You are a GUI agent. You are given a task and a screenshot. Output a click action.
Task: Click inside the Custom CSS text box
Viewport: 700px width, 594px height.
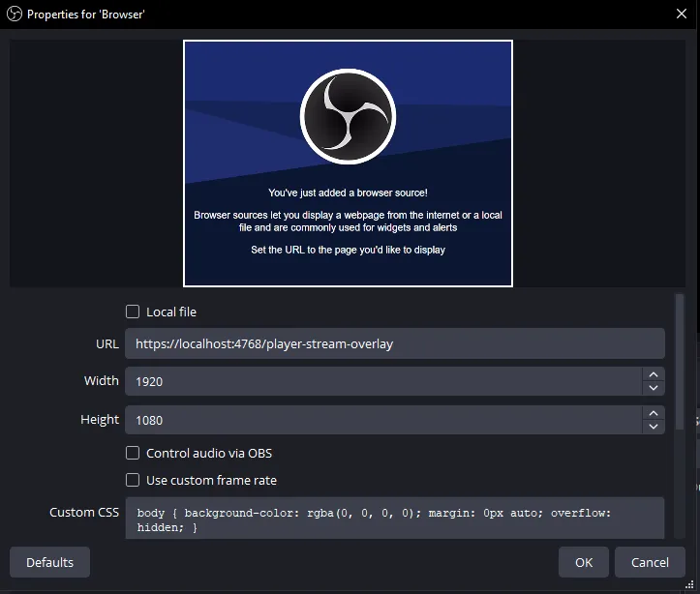pyautogui.click(x=395, y=519)
